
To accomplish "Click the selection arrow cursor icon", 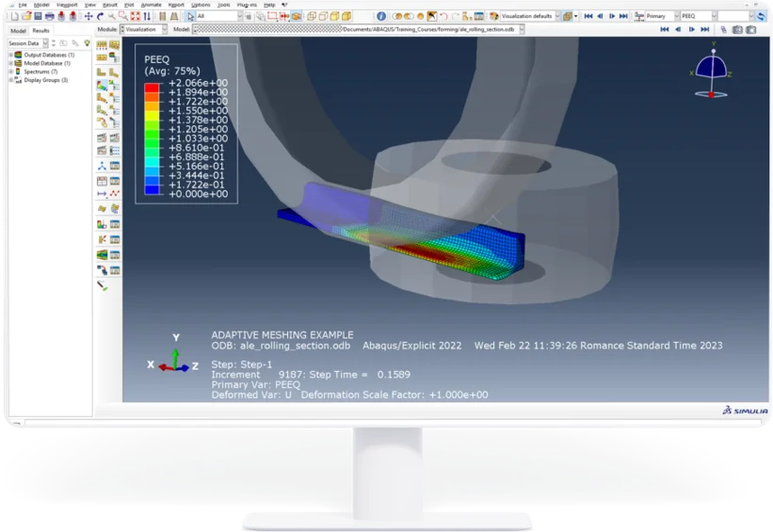I will click(x=190, y=16).
